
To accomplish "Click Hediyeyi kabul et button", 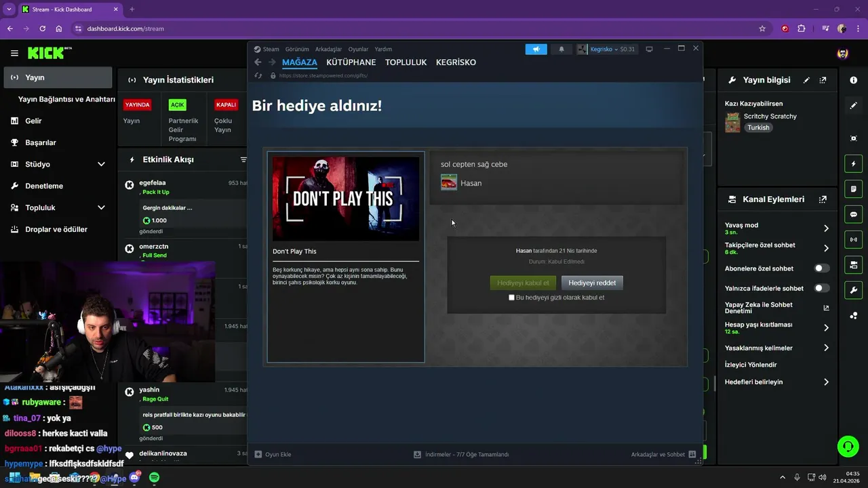I will (523, 283).
